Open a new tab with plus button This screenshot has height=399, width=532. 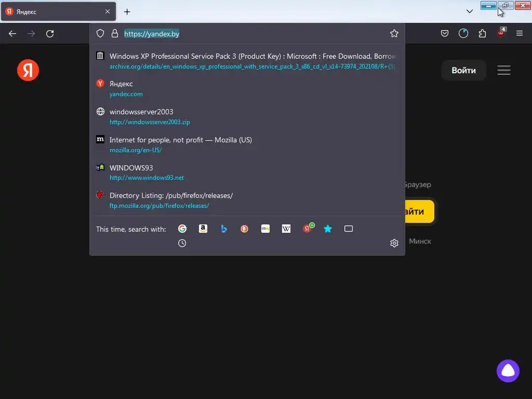pyautogui.click(x=127, y=11)
